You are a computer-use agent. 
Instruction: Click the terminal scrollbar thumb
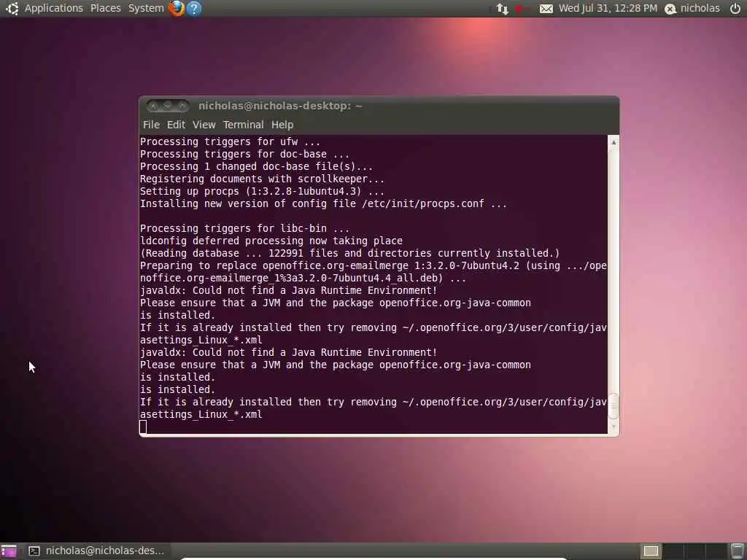(614, 406)
